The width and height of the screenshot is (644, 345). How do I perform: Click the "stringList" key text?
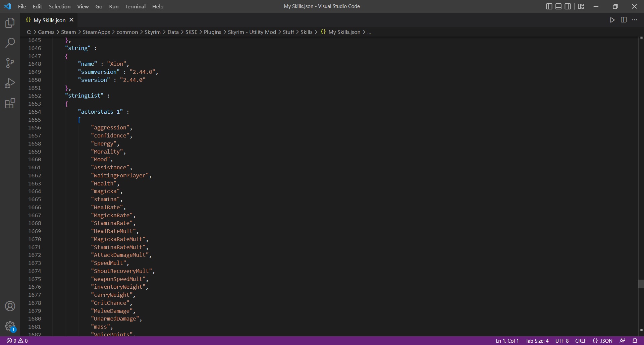coord(84,96)
